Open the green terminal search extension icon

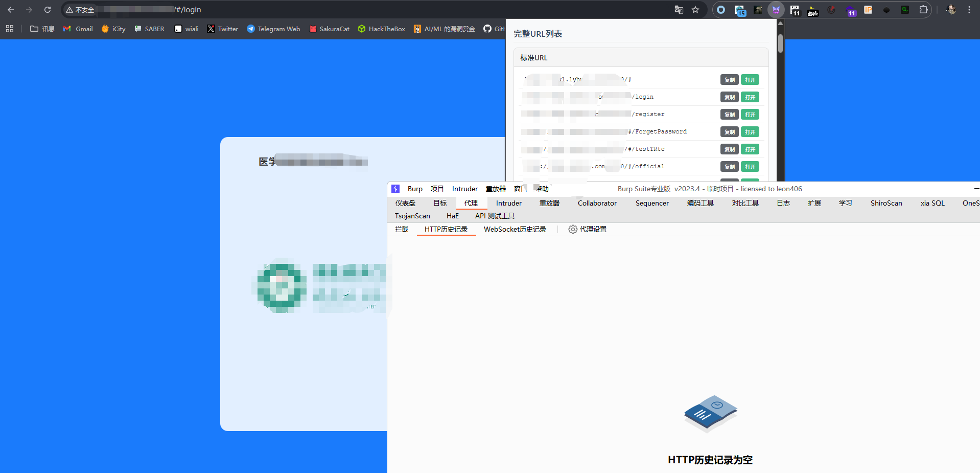click(905, 10)
